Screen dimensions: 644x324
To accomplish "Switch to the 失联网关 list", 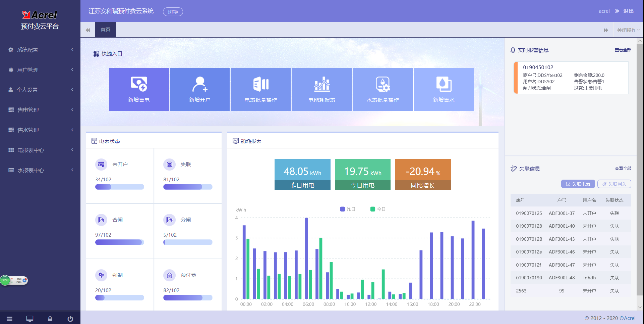I will pyautogui.click(x=614, y=184).
